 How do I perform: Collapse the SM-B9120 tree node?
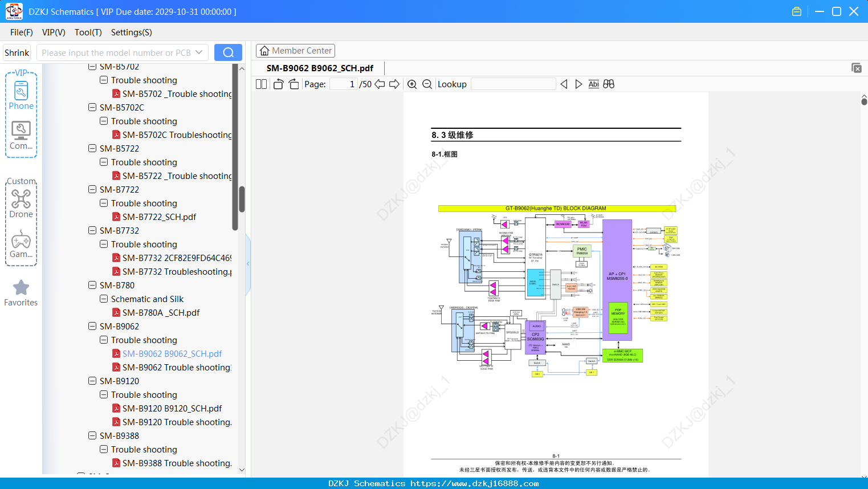92,381
